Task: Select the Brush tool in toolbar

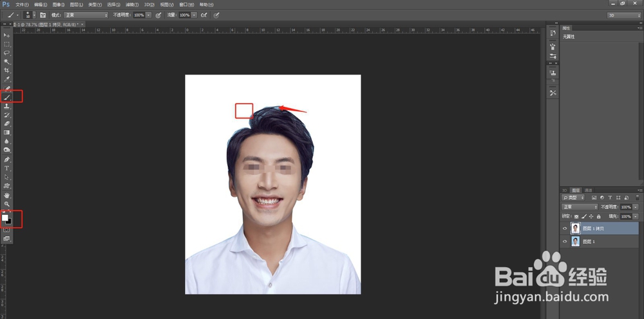Action: point(7,96)
